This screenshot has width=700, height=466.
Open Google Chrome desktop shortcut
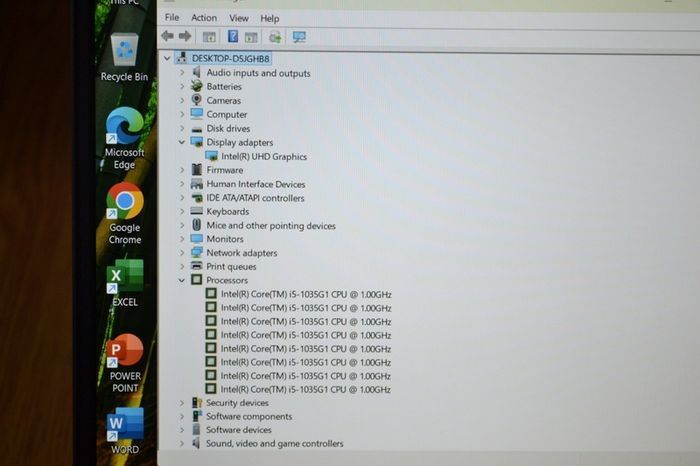(x=125, y=213)
